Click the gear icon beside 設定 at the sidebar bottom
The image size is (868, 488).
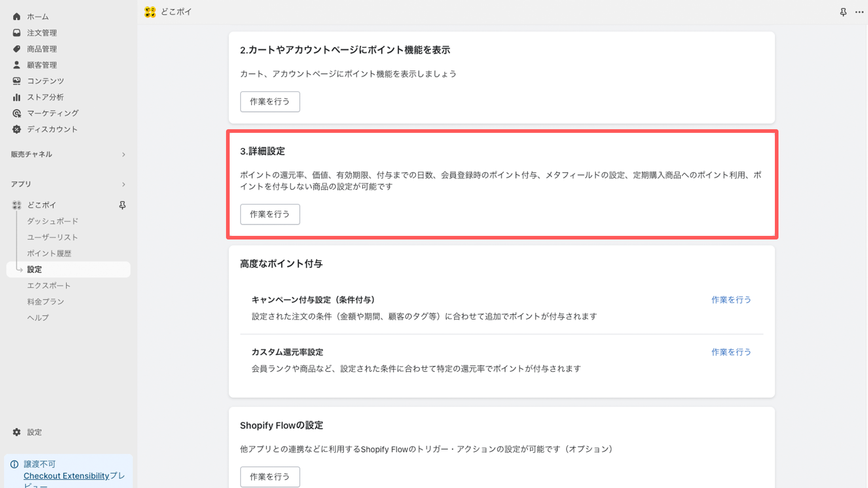17,432
